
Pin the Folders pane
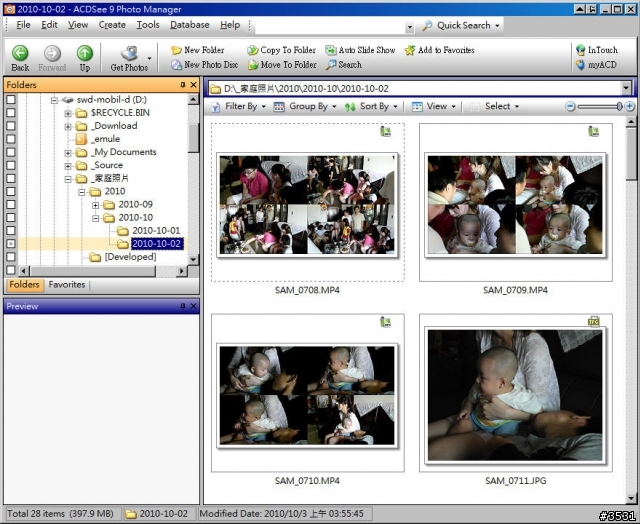[x=182, y=84]
